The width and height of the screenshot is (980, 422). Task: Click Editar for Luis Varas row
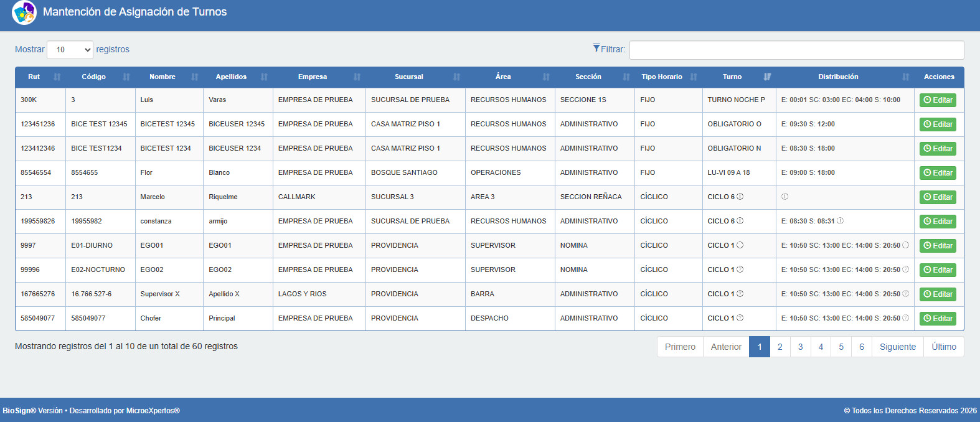938,100
